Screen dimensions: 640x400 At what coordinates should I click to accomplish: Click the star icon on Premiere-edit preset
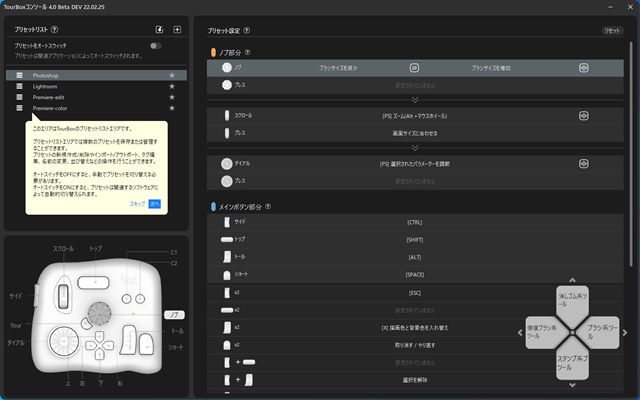pos(172,97)
